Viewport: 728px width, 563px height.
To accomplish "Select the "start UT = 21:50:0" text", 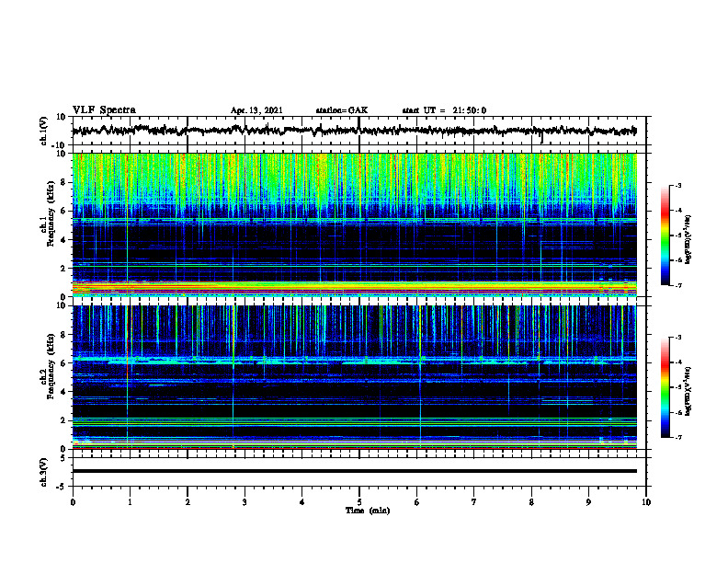I will [x=444, y=110].
